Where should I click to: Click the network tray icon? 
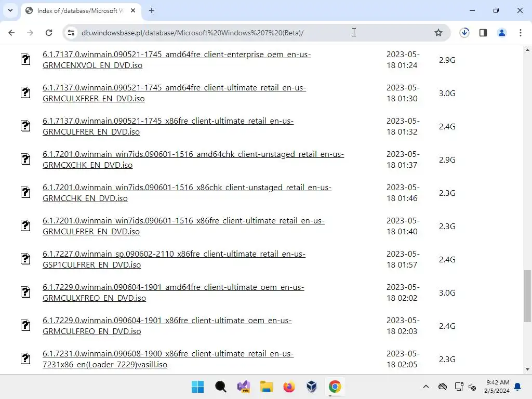(459, 387)
